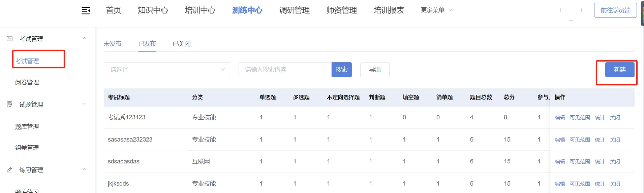Click 关闭 for sasasasa232323 row
This screenshot has width=644, height=193.
pos(615,140)
